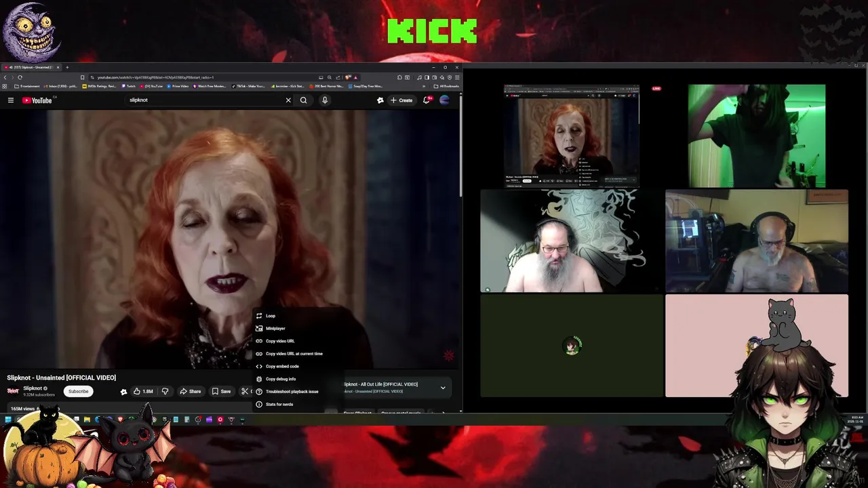Screen dimensions: 868x488
Task: Show more bookmarks with the chevron overflow
Action: click(x=425, y=86)
